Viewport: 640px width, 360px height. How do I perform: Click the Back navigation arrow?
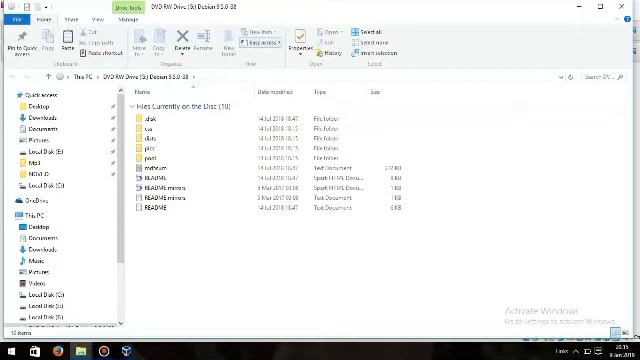(13, 77)
